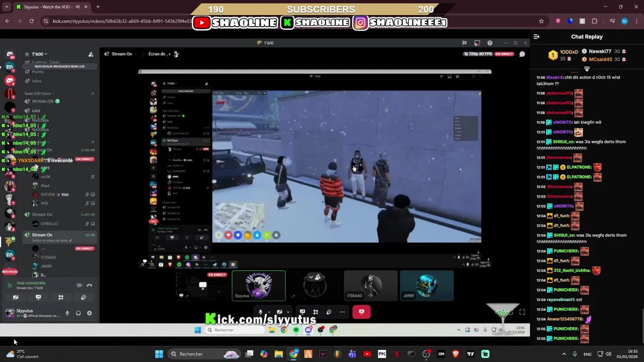This screenshot has height=362, width=644.
Task: Click the new unread messages banner
Action: (59, 66)
